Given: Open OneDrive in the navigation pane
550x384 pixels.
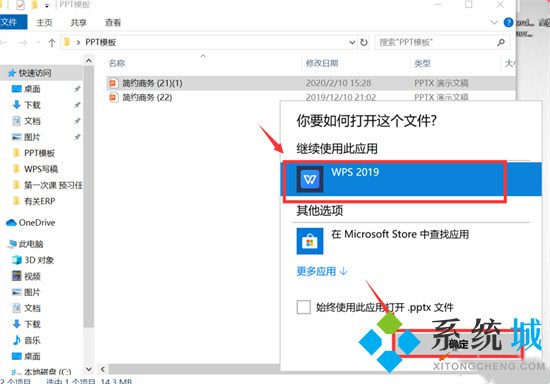Looking at the screenshot, I should (37, 223).
